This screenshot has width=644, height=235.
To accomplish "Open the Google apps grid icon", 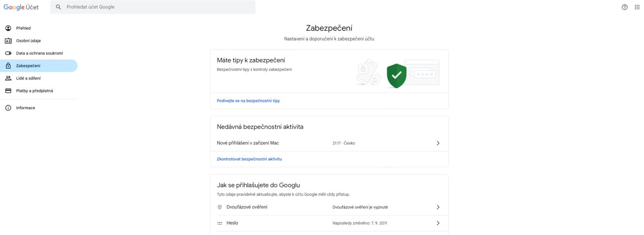I will tap(637, 7).
